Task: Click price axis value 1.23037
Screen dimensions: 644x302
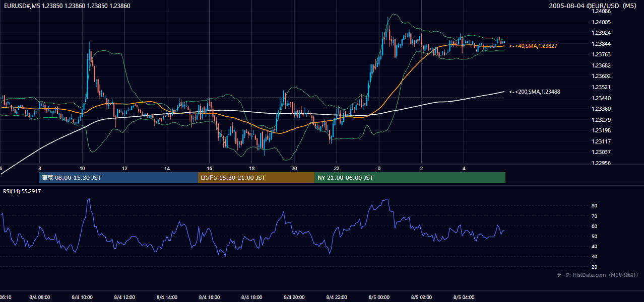Action: point(601,152)
